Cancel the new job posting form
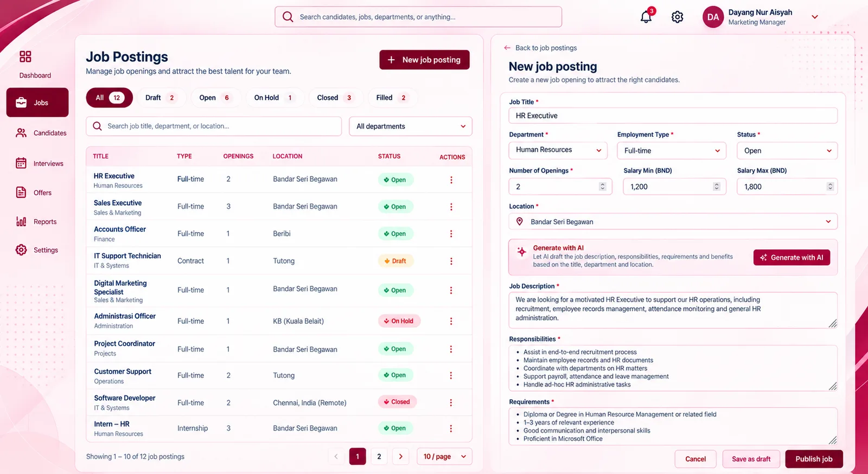The height and width of the screenshot is (474, 868). 695,459
